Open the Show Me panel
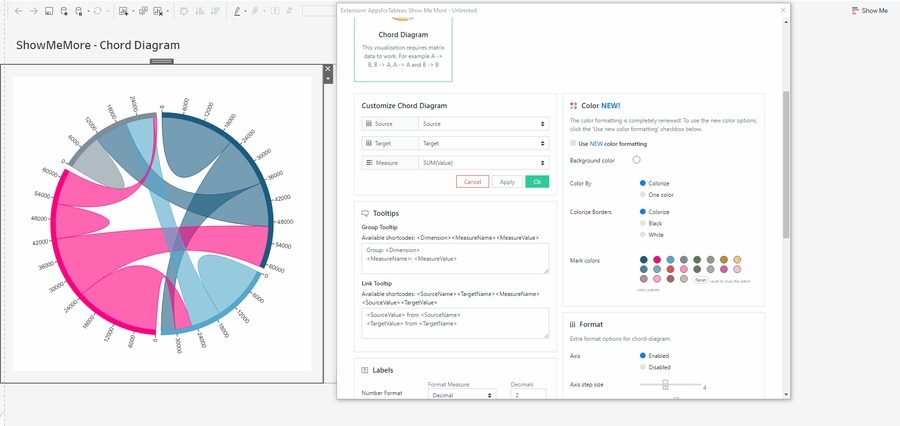Viewport: 900px width, 426px height. (x=868, y=11)
